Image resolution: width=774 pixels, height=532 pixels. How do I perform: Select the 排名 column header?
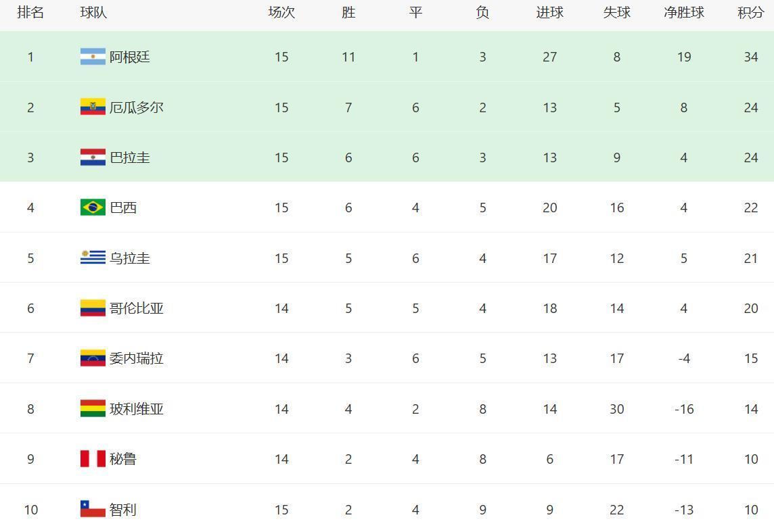pyautogui.click(x=30, y=12)
